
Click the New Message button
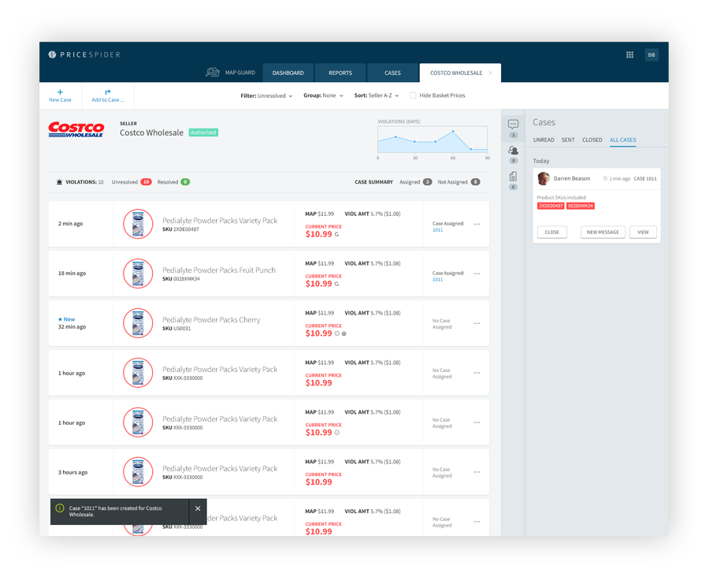tap(603, 232)
